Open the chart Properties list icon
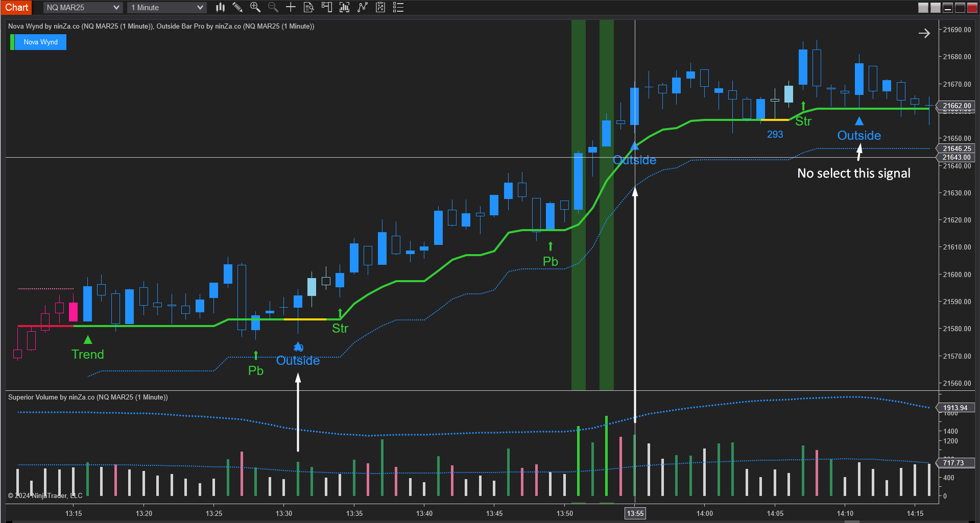980x523 pixels. [x=398, y=7]
